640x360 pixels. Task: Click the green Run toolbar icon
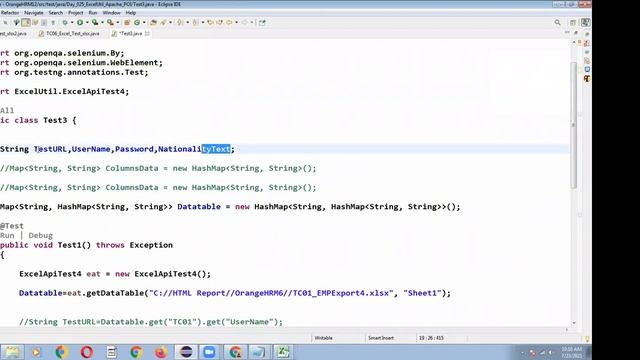[80, 22]
